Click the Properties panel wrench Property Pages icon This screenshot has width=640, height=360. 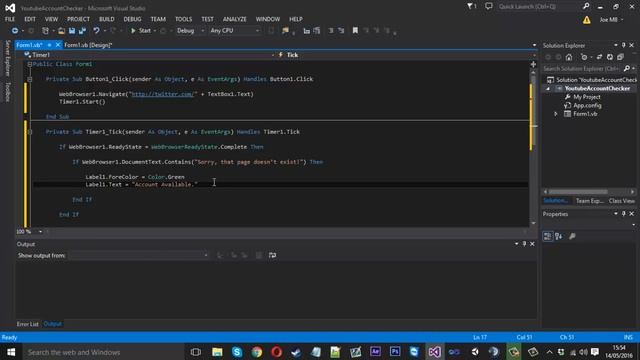572,236
